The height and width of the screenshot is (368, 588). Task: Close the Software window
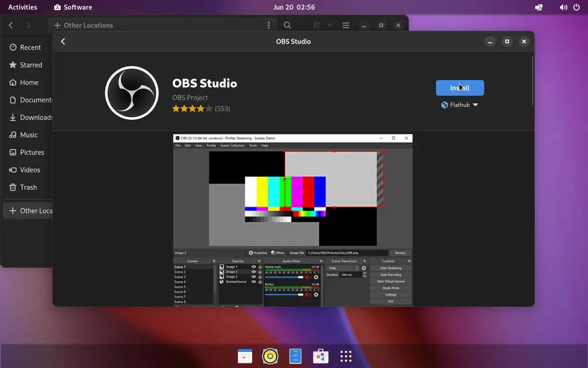[x=524, y=41]
